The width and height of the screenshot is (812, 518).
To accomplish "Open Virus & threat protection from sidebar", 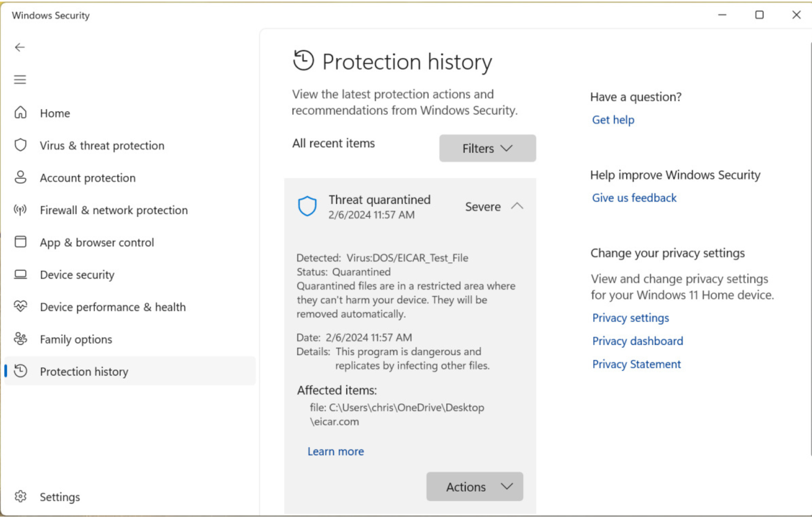I will click(x=102, y=145).
